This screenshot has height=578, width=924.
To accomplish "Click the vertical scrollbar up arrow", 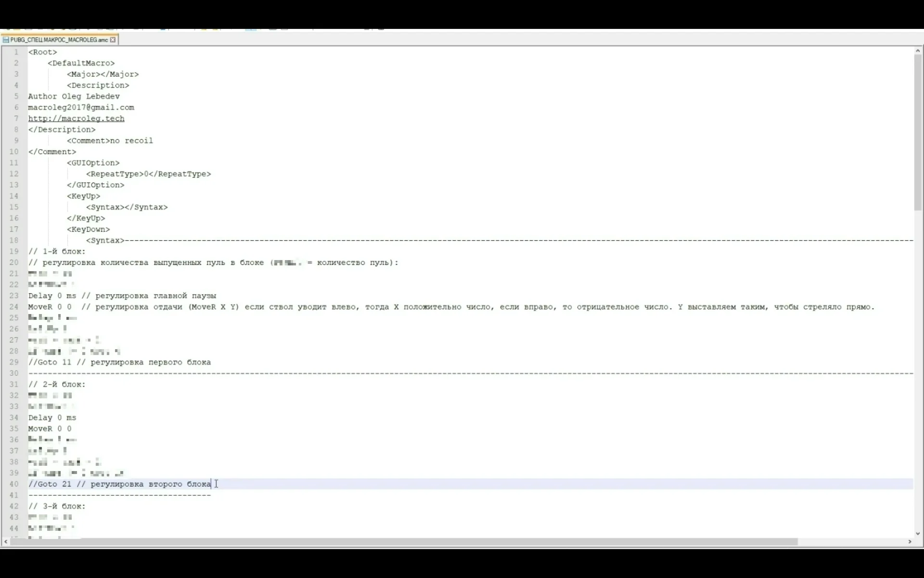I will 918,51.
